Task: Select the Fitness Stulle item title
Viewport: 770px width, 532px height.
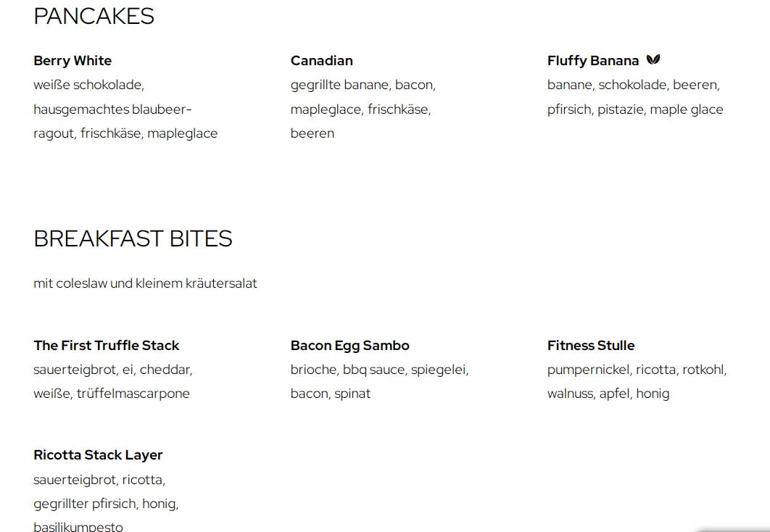Action: (591, 346)
